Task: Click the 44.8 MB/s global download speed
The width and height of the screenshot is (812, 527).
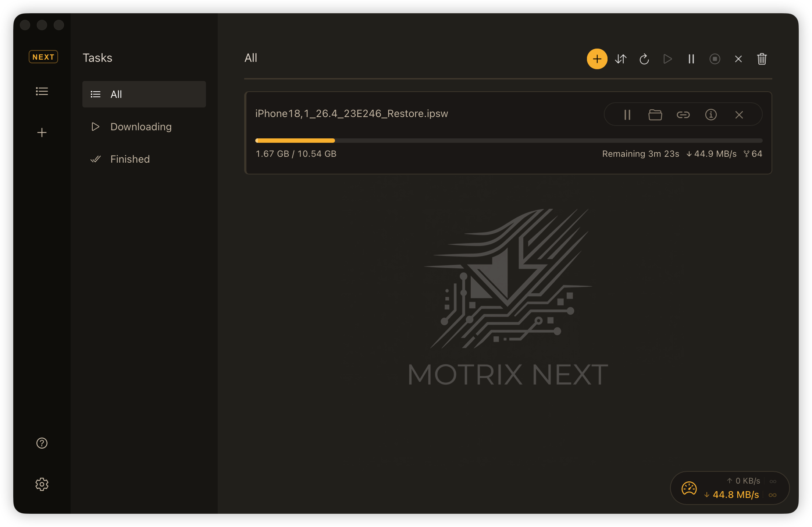Action: [731, 495]
